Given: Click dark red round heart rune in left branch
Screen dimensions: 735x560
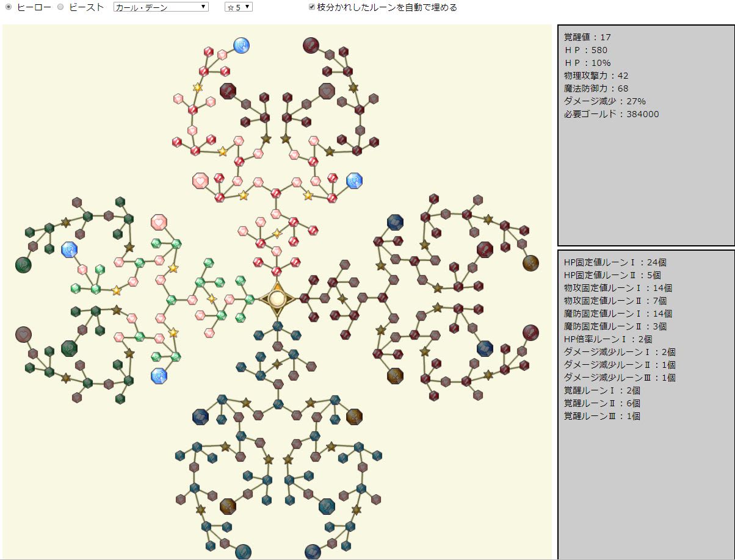Looking at the screenshot, I should 23,334.
